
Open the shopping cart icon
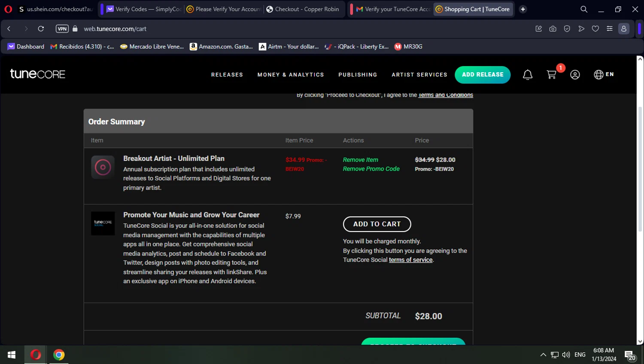point(552,75)
